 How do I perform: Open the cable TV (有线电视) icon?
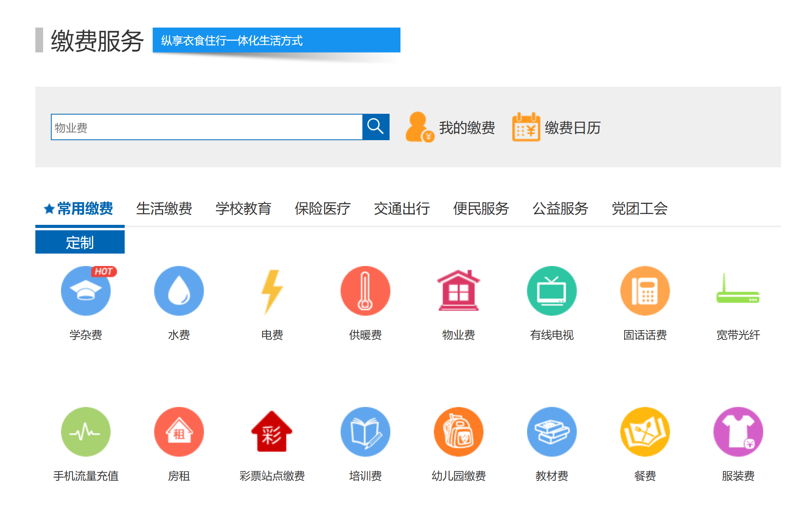pos(552,291)
